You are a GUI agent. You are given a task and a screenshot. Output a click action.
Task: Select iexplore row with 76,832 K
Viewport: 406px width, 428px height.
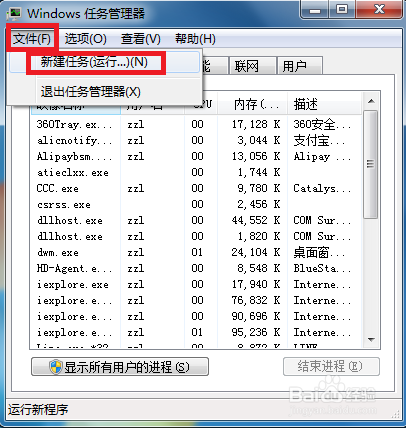tap(196, 300)
